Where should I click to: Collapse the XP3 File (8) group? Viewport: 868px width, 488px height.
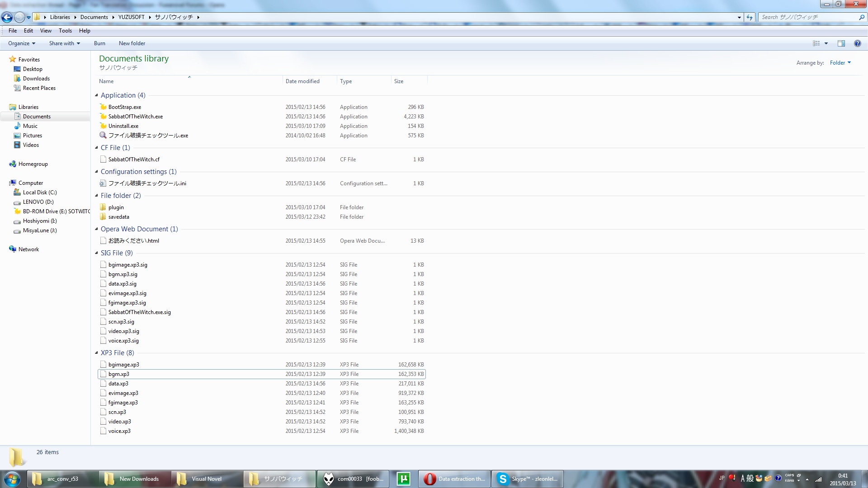[96, 353]
